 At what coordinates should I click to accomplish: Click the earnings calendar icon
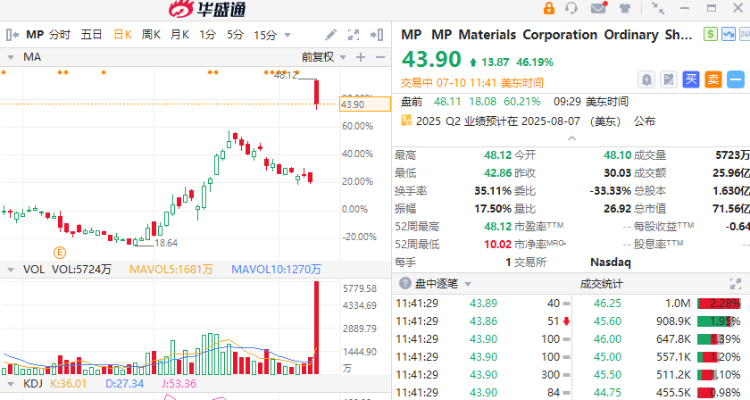click(406, 121)
